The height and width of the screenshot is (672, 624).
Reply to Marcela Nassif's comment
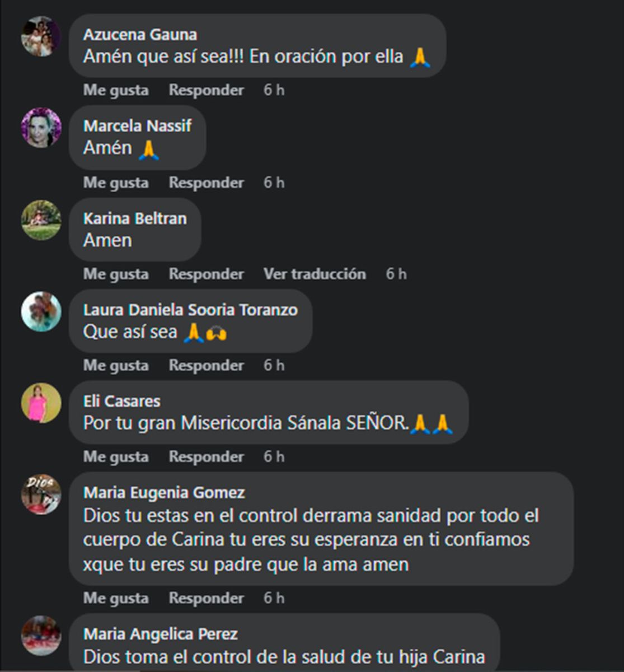pyautogui.click(x=207, y=183)
